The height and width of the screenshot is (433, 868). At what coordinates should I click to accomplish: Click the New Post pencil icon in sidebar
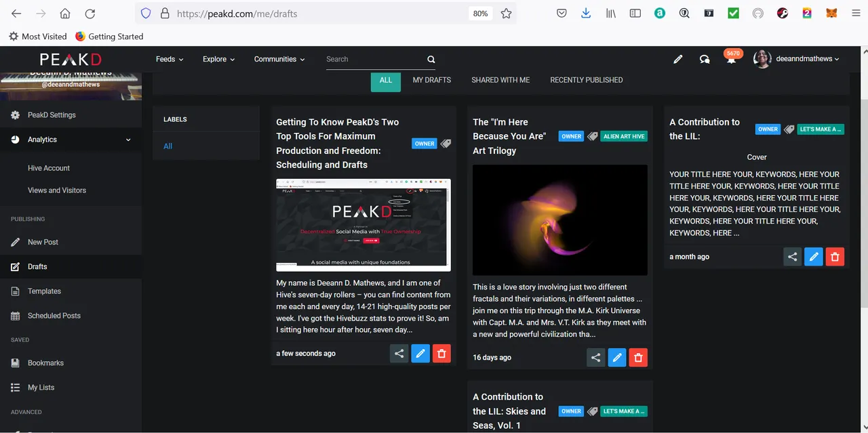tap(16, 242)
